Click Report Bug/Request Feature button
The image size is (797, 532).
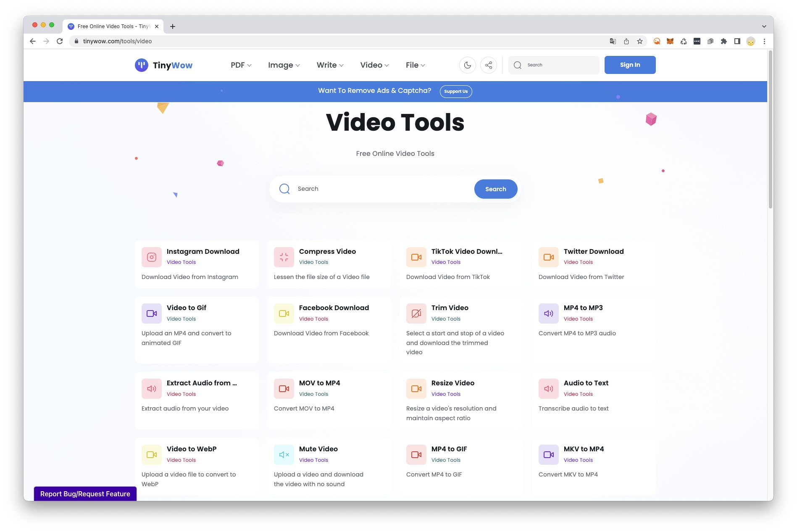pyautogui.click(x=85, y=494)
